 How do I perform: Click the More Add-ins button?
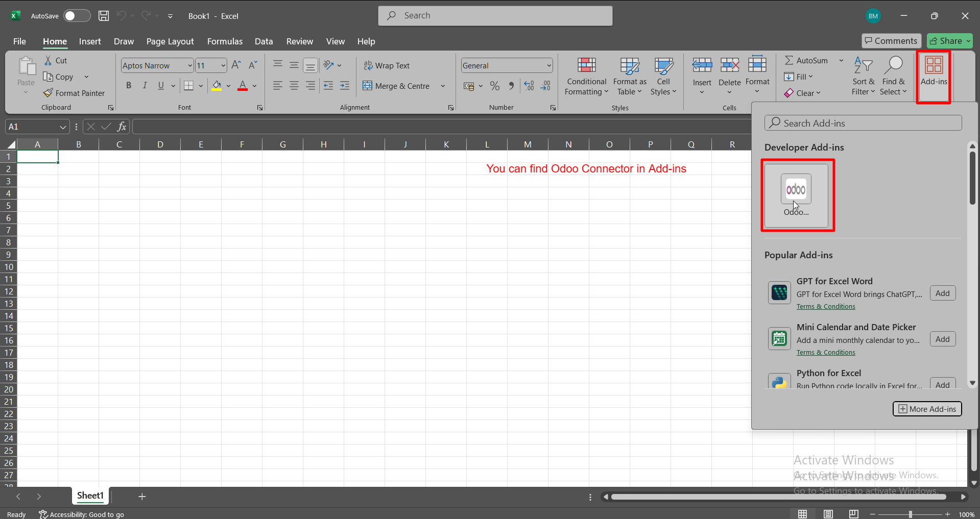[x=927, y=409]
